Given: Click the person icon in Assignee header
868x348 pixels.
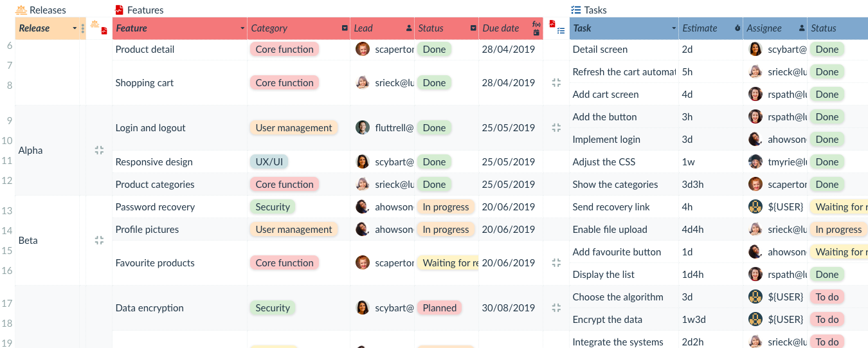Looking at the screenshot, I should [x=801, y=28].
